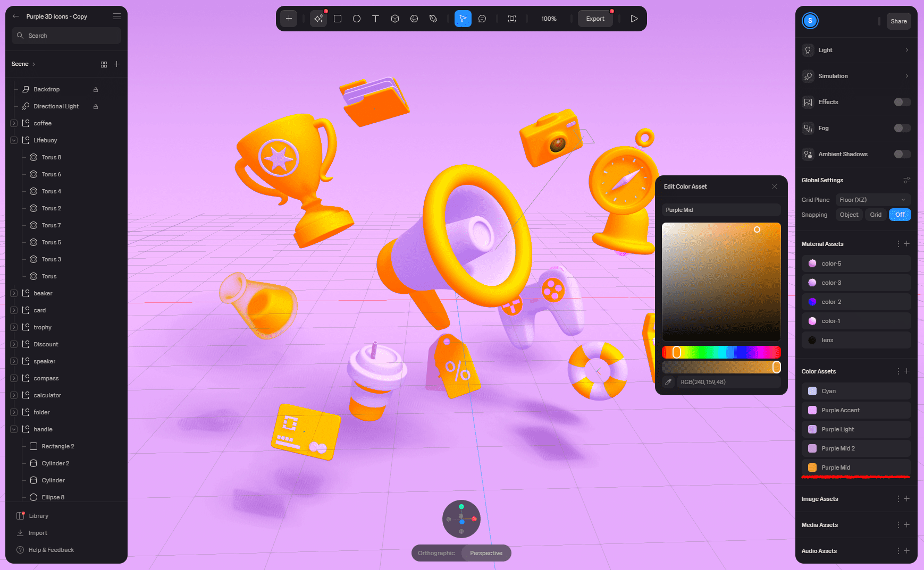The image size is (924, 570).
Task: Click the 100% zoom level
Action: point(549,19)
